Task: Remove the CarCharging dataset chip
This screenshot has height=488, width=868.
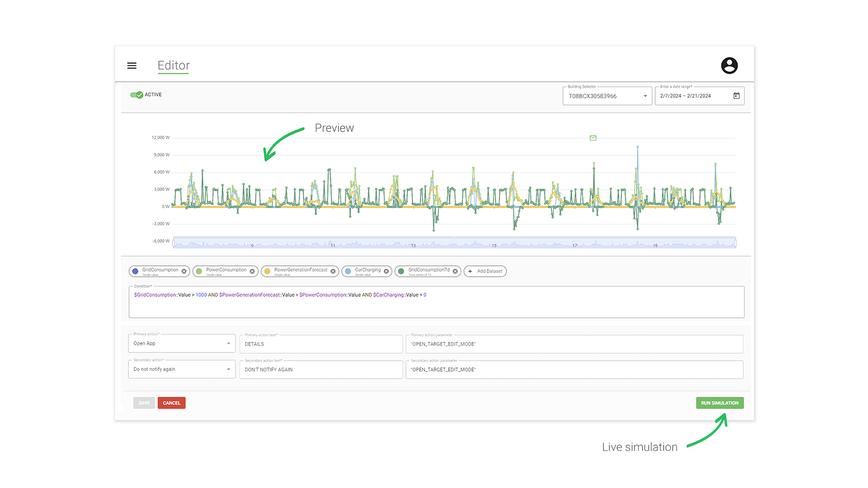Action: pyautogui.click(x=386, y=271)
